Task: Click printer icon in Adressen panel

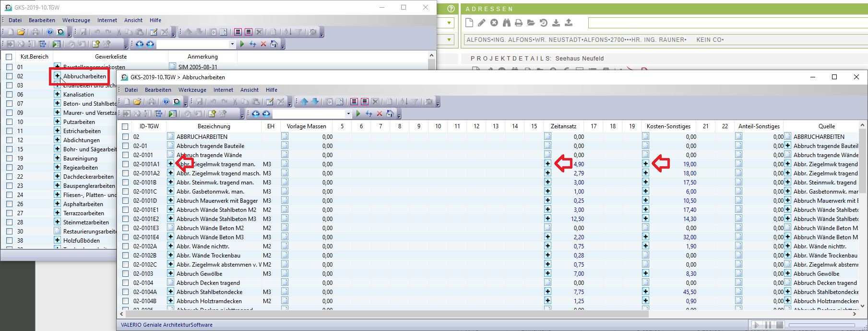Action: coord(519,23)
